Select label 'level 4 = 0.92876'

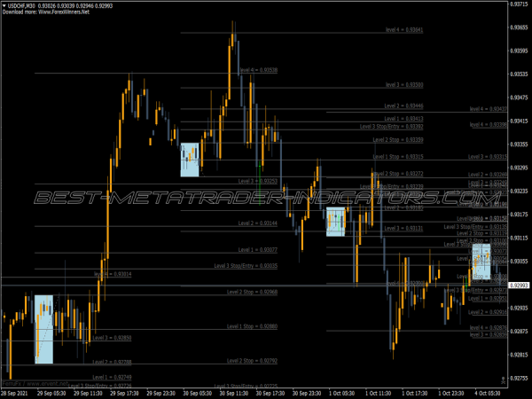click(x=489, y=328)
